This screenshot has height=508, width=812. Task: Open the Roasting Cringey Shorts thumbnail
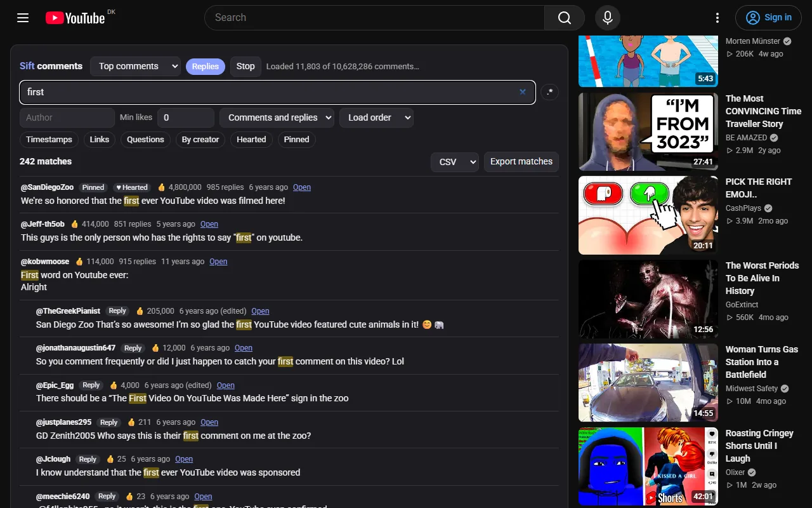click(x=648, y=467)
